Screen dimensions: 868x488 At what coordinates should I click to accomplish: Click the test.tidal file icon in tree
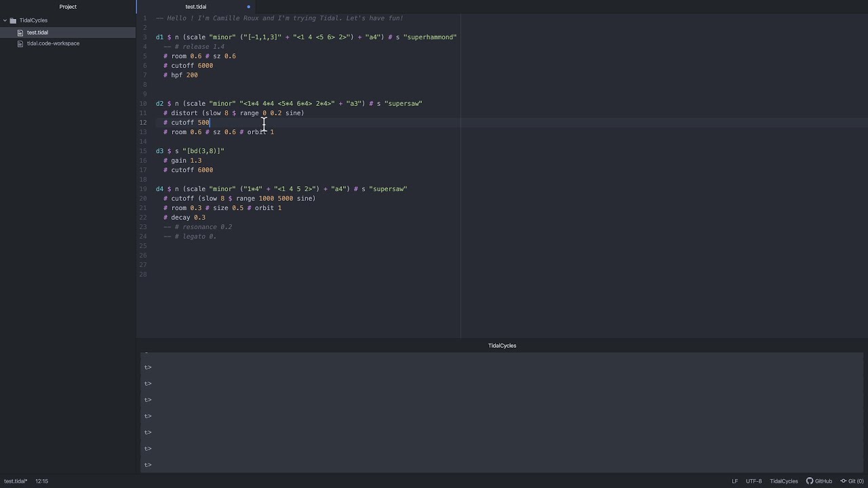click(x=21, y=33)
